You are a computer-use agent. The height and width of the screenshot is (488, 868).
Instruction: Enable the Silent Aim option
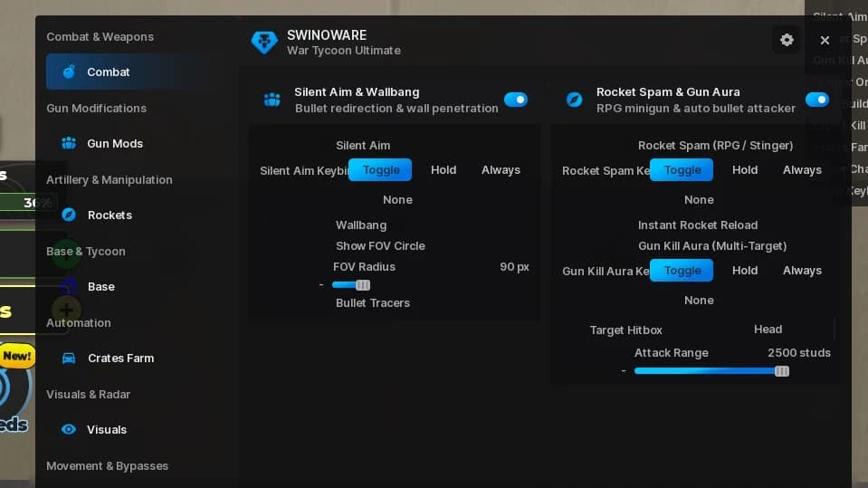coord(363,146)
